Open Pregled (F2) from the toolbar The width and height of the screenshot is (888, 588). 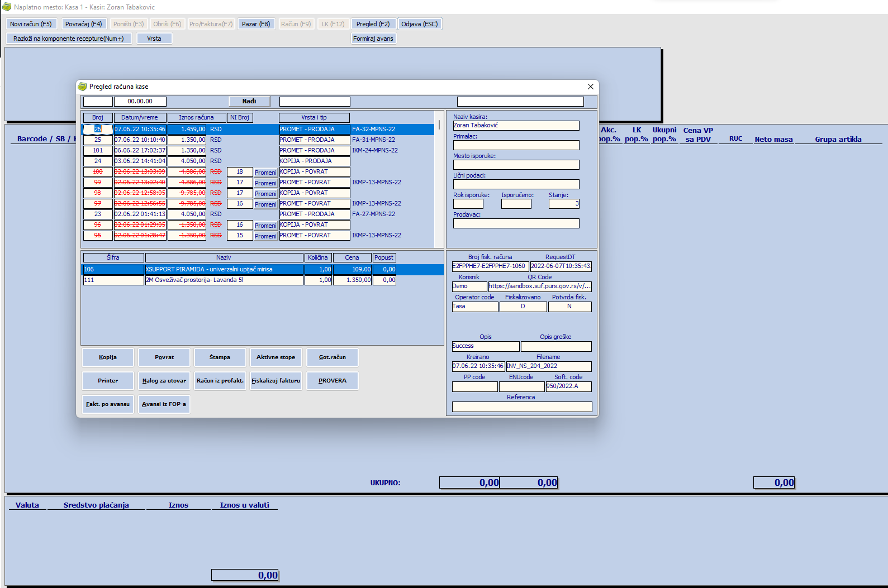click(373, 24)
